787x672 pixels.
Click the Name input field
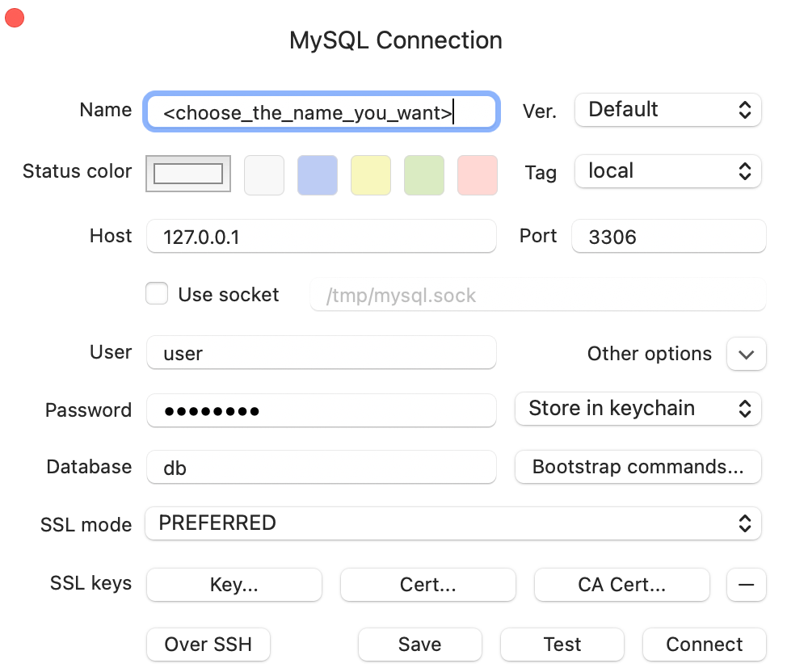click(x=322, y=112)
